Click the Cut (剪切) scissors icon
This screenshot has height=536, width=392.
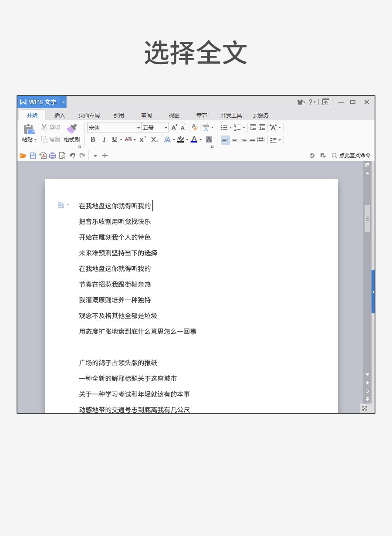pyautogui.click(x=44, y=127)
